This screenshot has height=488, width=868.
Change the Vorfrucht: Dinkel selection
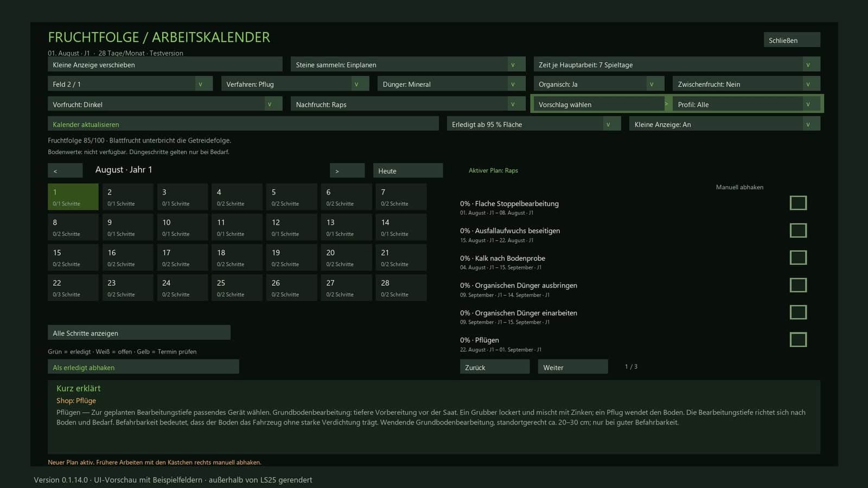tap(165, 104)
